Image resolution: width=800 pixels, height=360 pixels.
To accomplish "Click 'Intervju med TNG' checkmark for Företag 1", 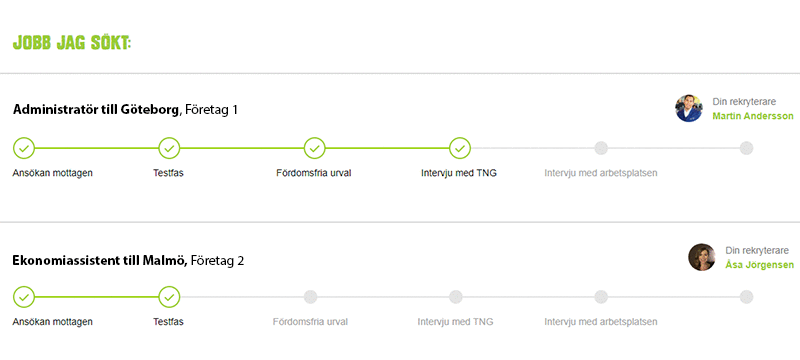I will (x=460, y=148).
